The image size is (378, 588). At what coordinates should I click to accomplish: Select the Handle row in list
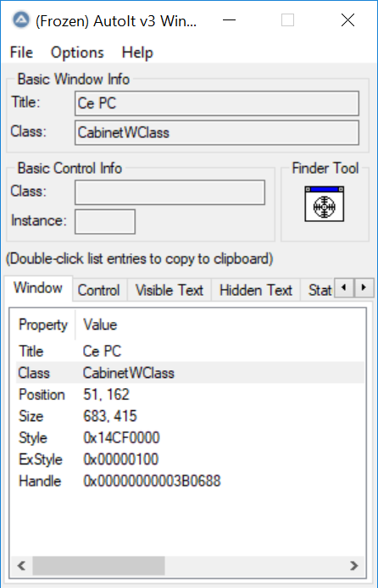click(190, 480)
